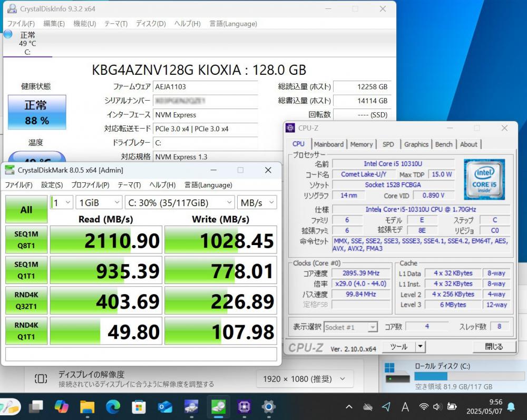Open the Wi-Fi network tray icon
Viewport: 527px width, 420px height.
pos(424,407)
